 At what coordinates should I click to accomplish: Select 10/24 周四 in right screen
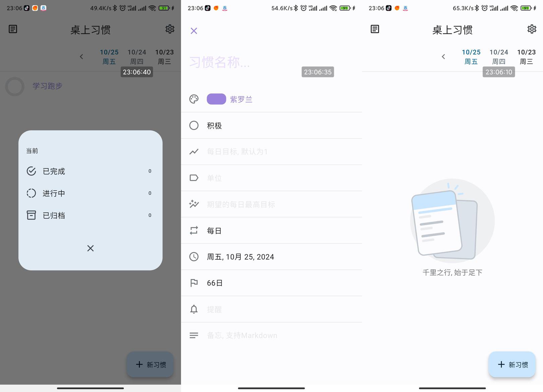(x=499, y=57)
